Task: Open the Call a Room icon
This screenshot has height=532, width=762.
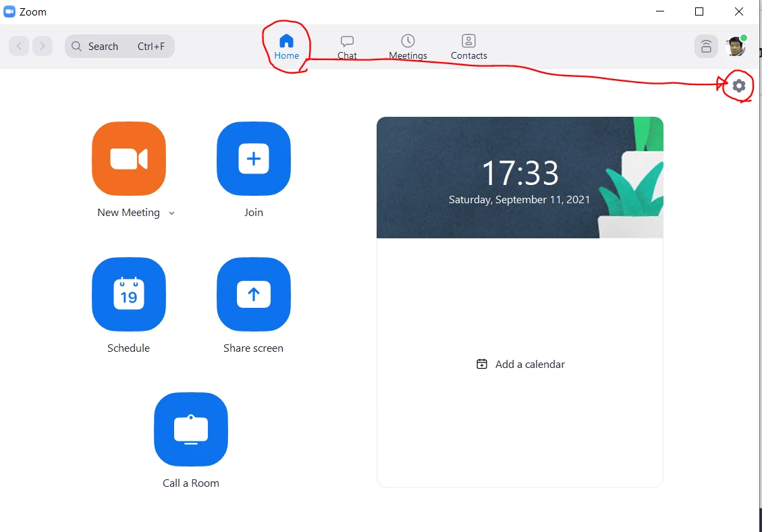Action: [x=191, y=429]
